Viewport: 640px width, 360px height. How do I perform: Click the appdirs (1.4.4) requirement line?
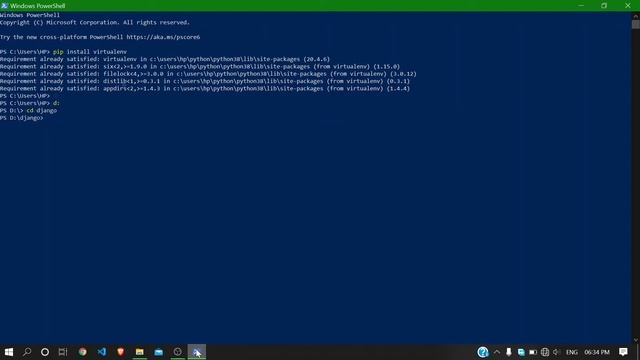point(205,89)
